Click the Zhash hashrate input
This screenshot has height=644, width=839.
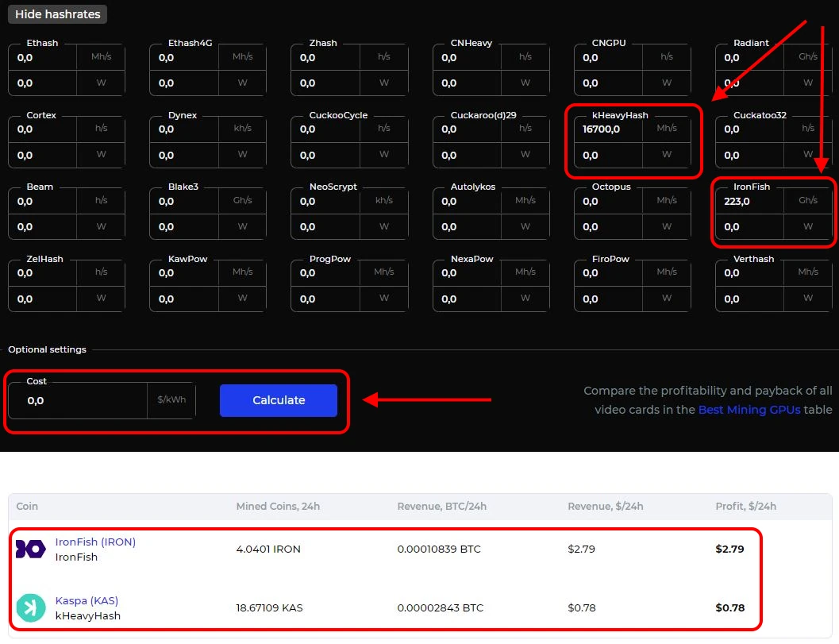pos(325,58)
